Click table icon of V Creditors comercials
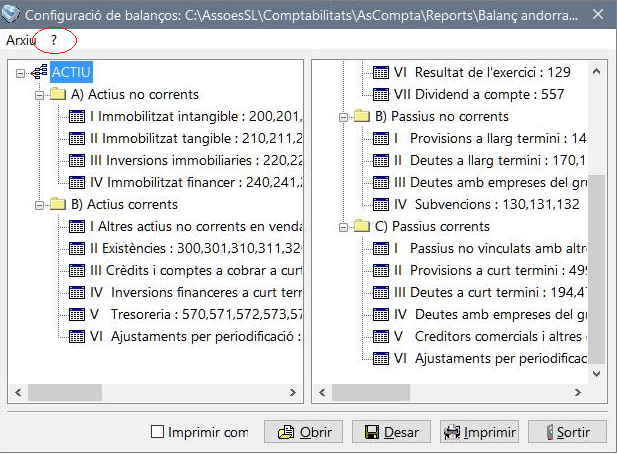Viewport: 617px width, 454px height. point(381,337)
